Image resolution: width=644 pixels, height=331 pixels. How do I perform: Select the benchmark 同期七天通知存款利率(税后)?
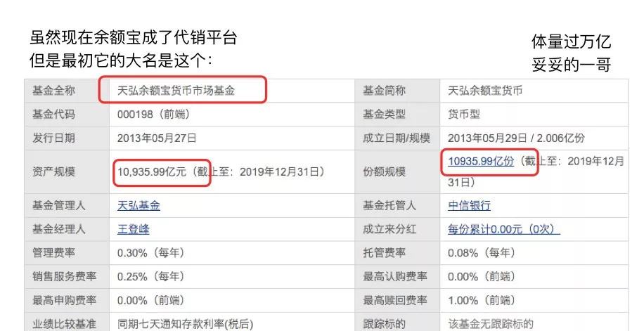(x=185, y=323)
